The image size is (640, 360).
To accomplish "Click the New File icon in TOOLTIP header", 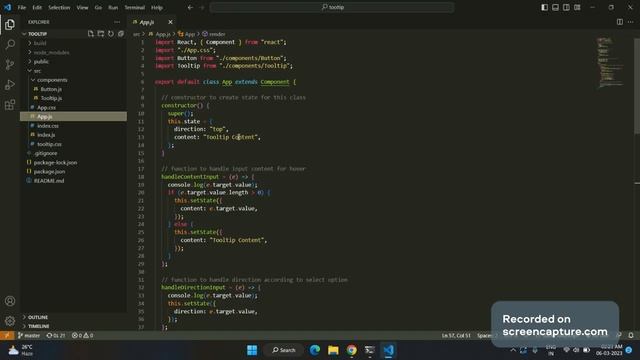I will point(91,34).
